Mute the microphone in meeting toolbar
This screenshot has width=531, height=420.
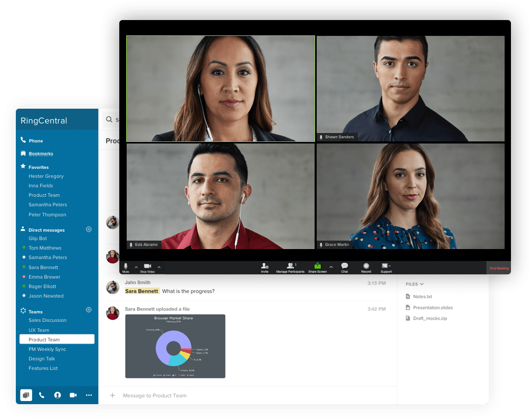click(126, 267)
